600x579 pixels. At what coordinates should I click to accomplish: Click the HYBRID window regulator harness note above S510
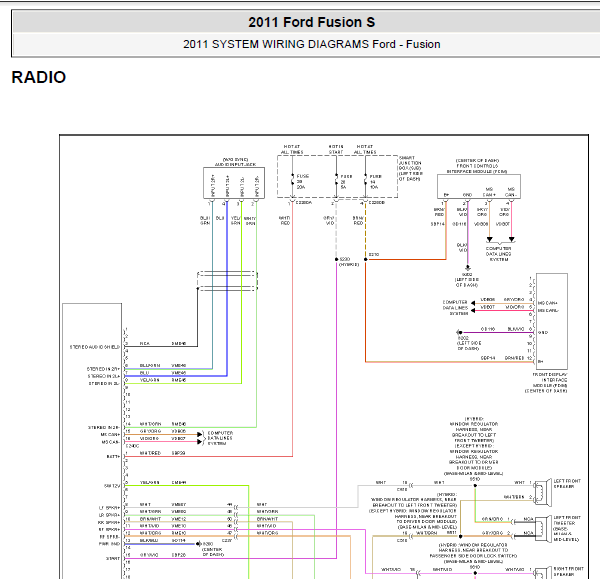coord(474,446)
